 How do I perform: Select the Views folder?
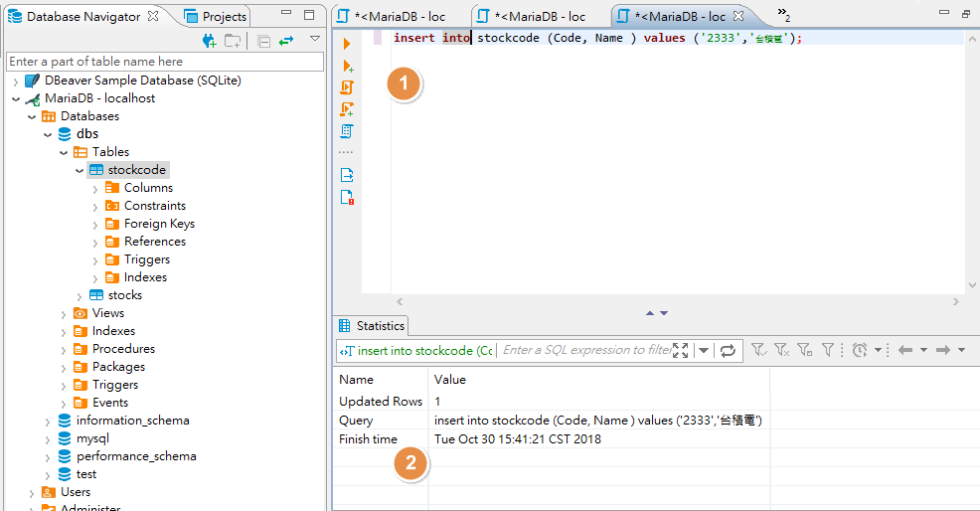(98, 313)
